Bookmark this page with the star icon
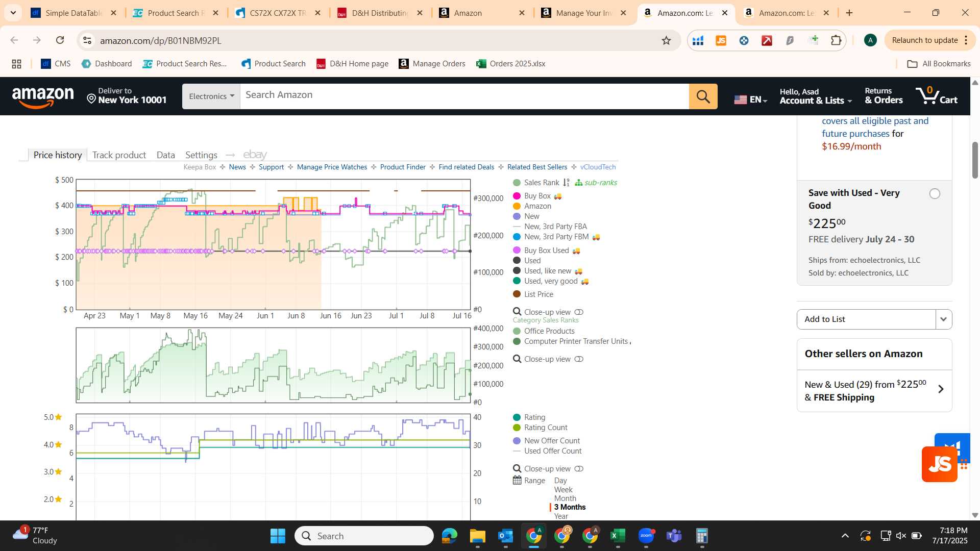Screen dimensions: 980x551 coord(666,40)
